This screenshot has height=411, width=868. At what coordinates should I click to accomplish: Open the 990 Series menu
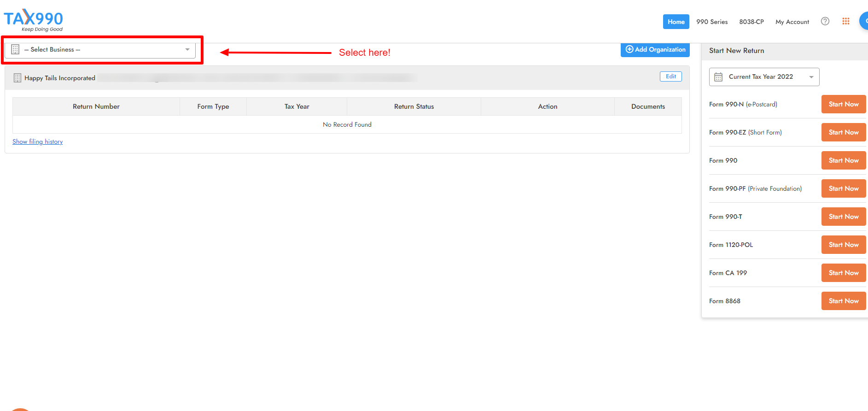712,22
